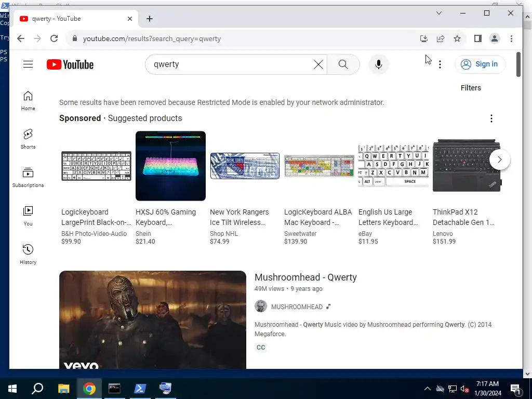Bookmark this page with the star
The height and width of the screenshot is (399, 532).
[457, 38]
